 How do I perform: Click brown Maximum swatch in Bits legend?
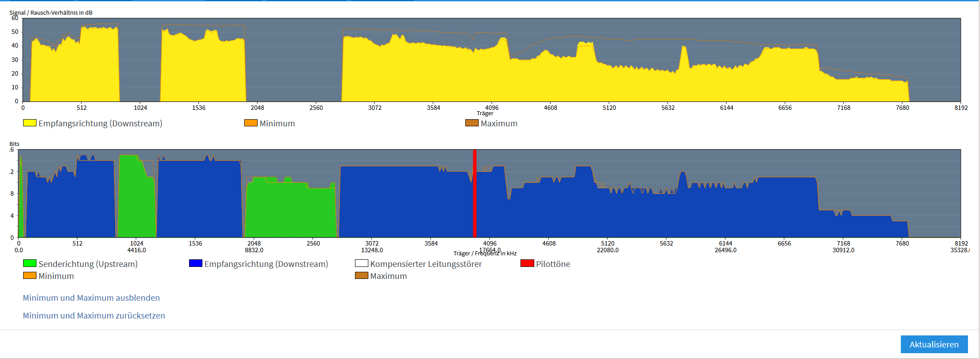pos(362,275)
